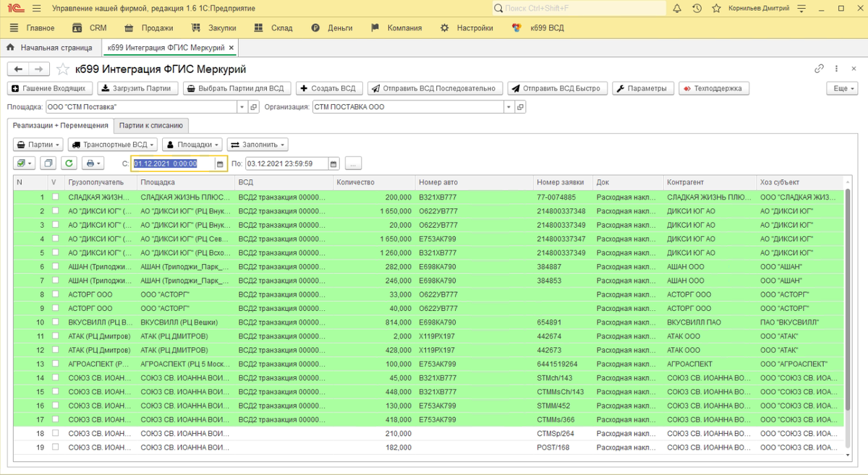
Task: Click the 1C logo icon
Action: tap(15, 8)
